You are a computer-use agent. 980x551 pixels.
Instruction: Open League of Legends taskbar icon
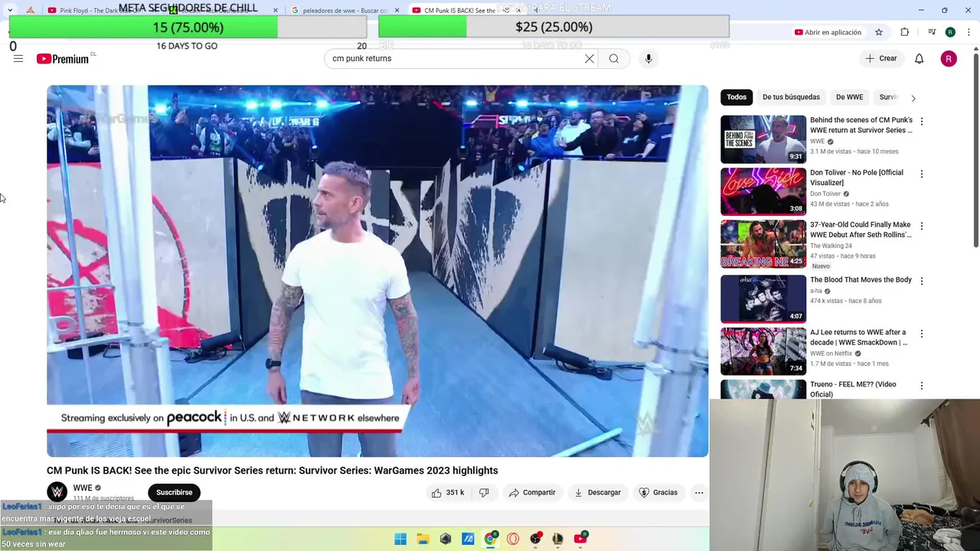coord(558,539)
